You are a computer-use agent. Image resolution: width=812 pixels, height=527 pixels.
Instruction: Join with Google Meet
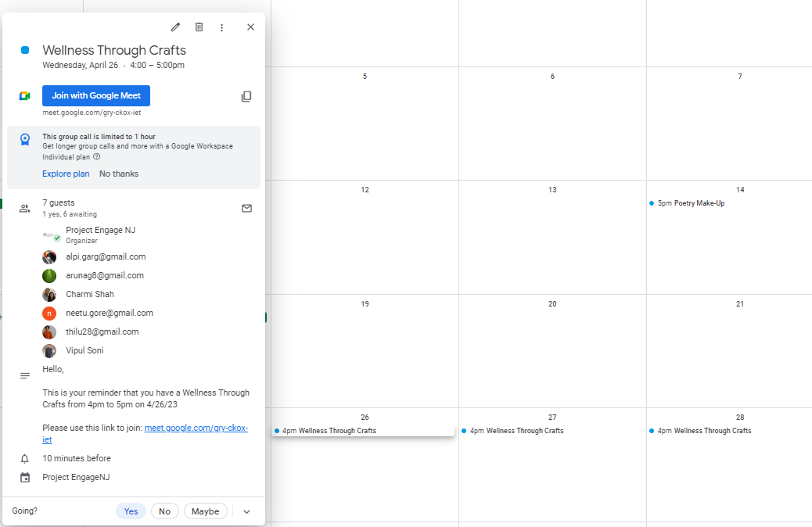click(x=96, y=95)
